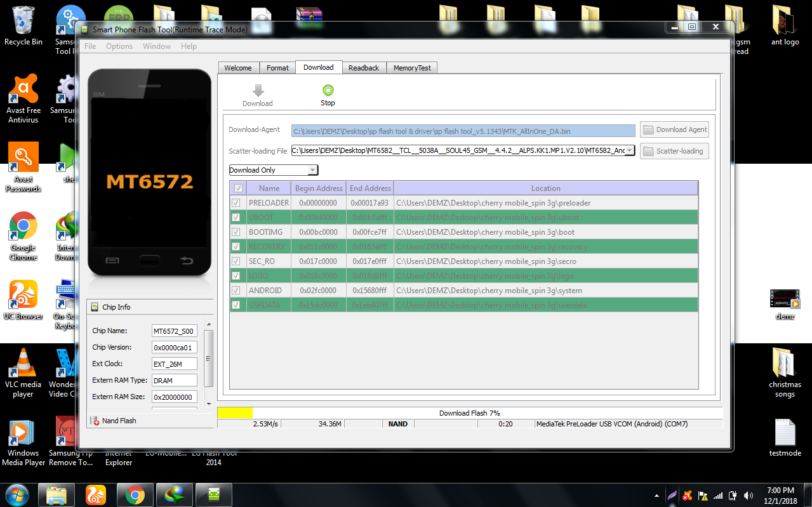The image size is (812, 507).
Task: Click the NAND status bar entry
Action: (x=398, y=424)
